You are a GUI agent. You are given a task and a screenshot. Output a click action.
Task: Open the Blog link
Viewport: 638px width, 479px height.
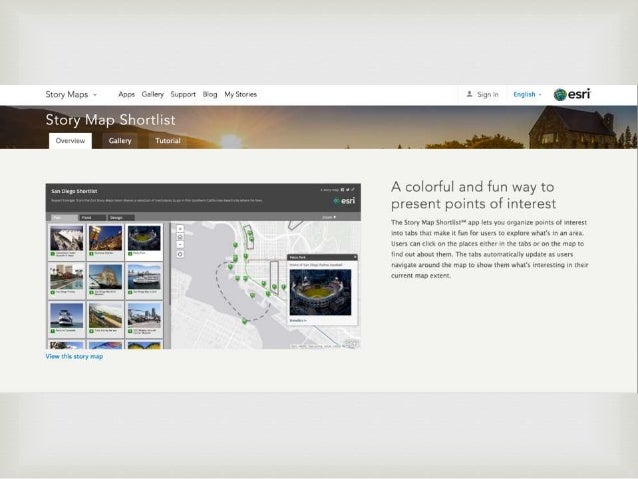click(210, 94)
